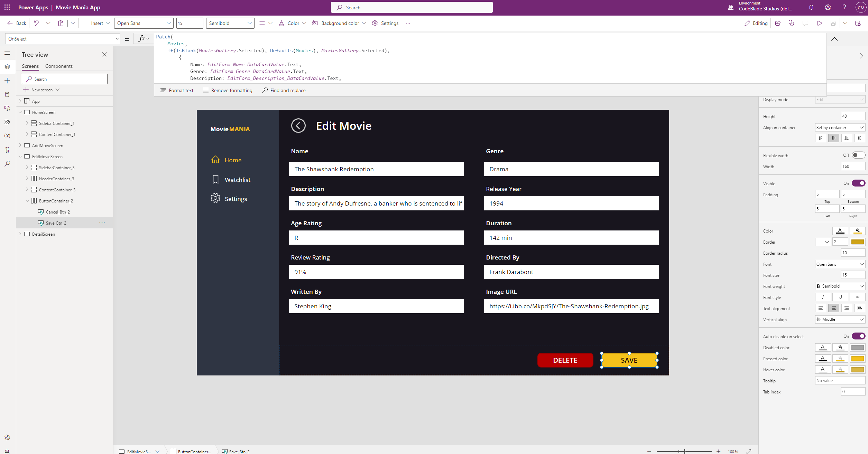
Task: Set text alignment to left
Action: click(x=820, y=308)
